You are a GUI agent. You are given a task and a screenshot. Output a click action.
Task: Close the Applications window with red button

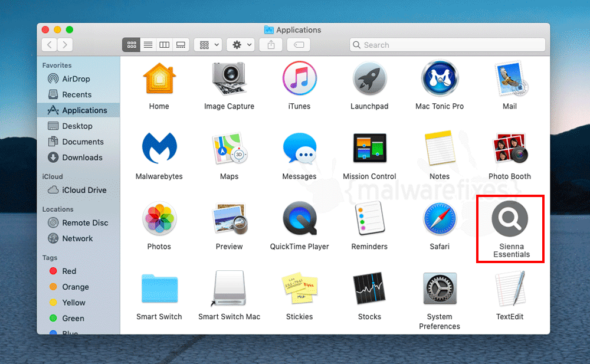pos(45,29)
